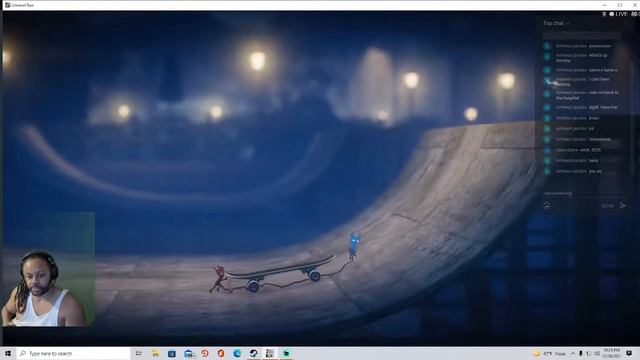Expand the Top chat dropdown
The width and height of the screenshot is (640, 360).
point(556,23)
